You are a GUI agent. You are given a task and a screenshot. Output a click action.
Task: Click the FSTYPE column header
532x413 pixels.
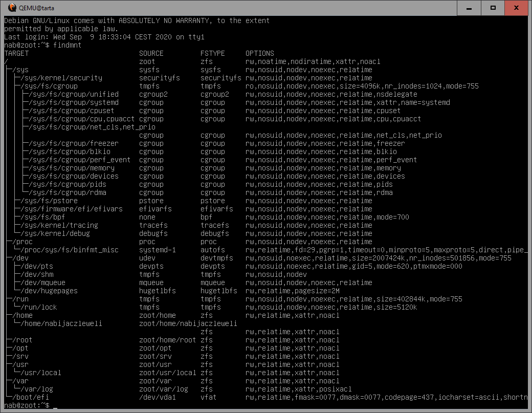[x=213, y=53]
